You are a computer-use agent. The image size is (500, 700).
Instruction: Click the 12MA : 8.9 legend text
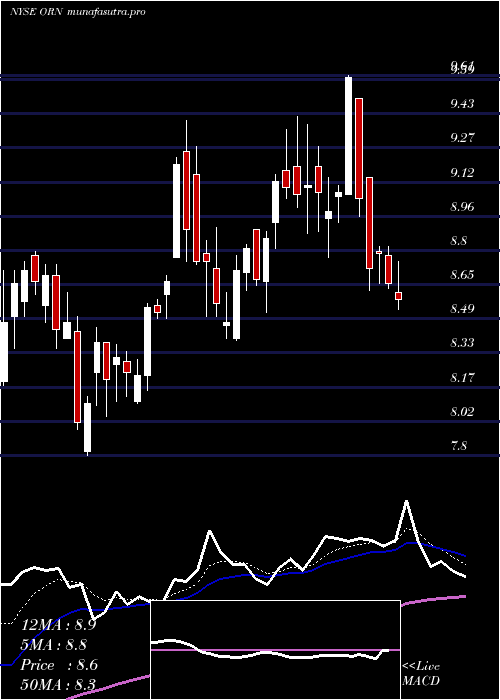pyautogui.click(x=58, y=625)
